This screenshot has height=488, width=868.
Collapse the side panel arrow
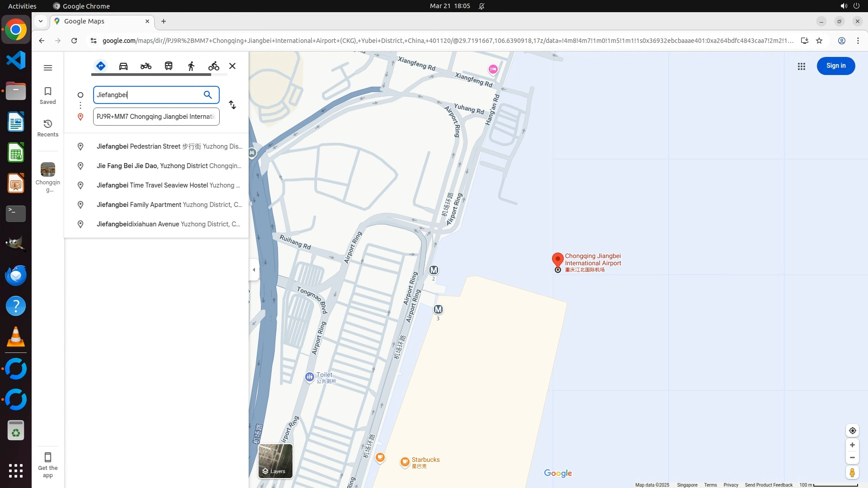pos(254,270)
